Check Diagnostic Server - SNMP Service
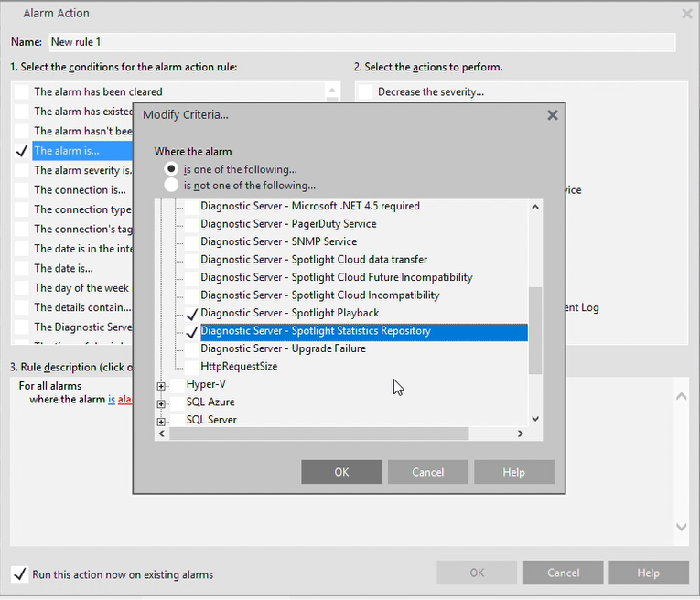Viewport: 700px width, 600px height. (192, 242)
